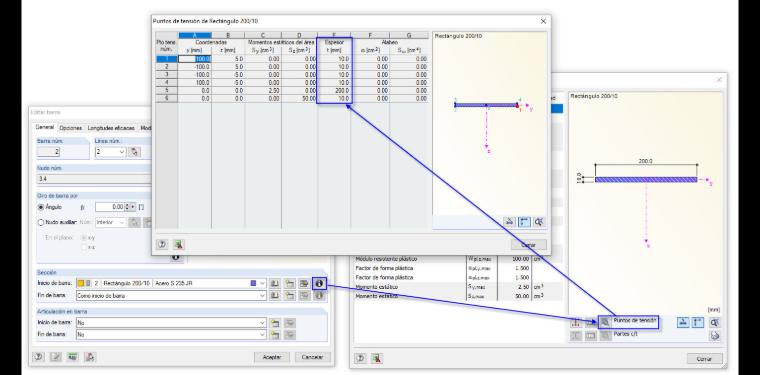Click Cerrar in Puntos de tensión dialog
Screen dimensions: 760x375
click(x=528, y=245)
